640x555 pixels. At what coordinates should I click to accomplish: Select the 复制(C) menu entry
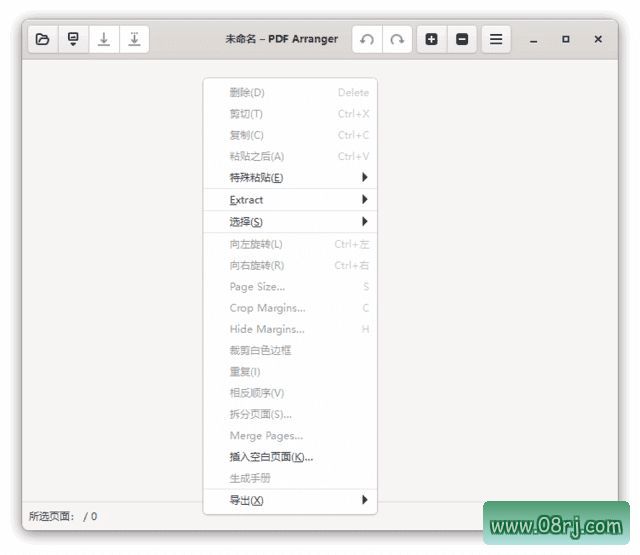pos(290,135)
